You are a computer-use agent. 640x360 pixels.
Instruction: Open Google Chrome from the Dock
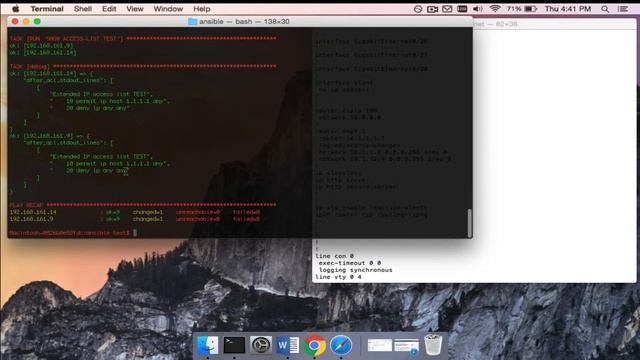[314, 345]
